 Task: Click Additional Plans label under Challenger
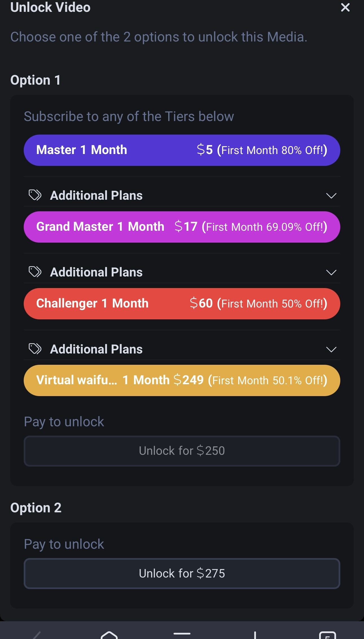pos(96,349)
